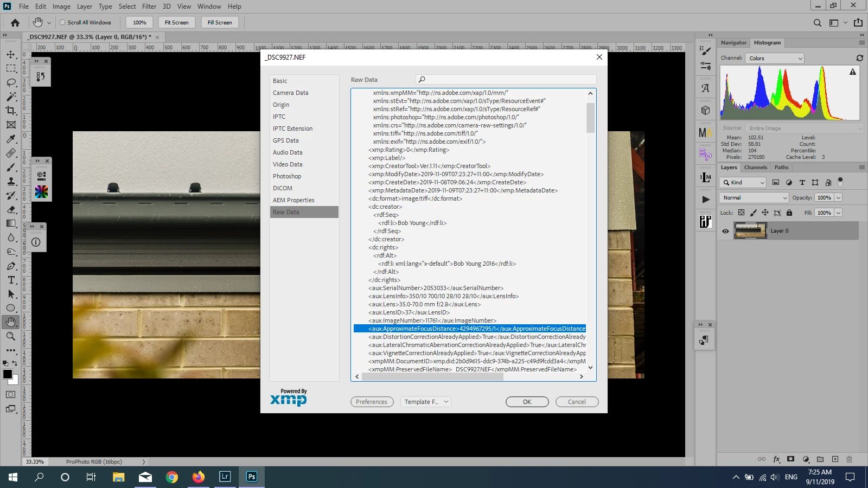Open the Normal blend mode dropdown
868x488 pixels.
(x=754, y=197)
